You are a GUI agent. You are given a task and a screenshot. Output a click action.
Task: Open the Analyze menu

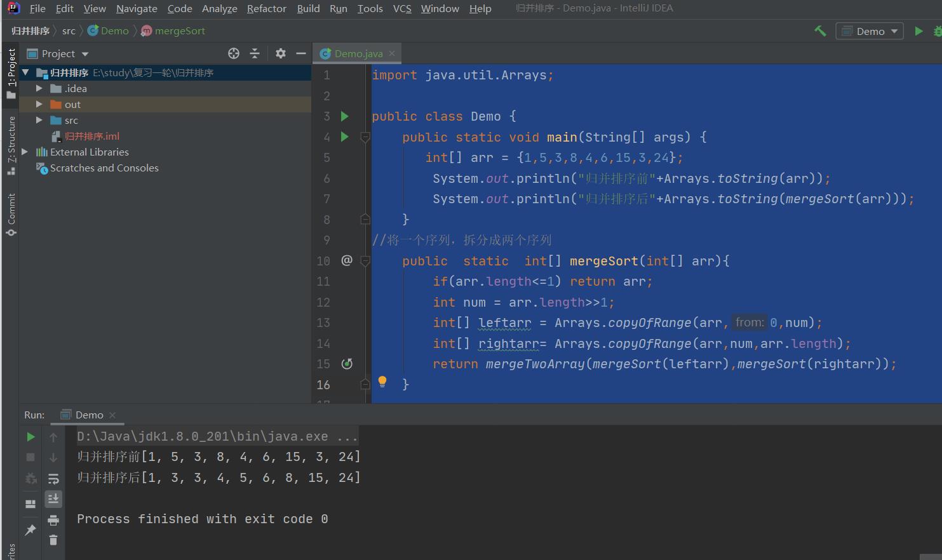pos(219,8)
